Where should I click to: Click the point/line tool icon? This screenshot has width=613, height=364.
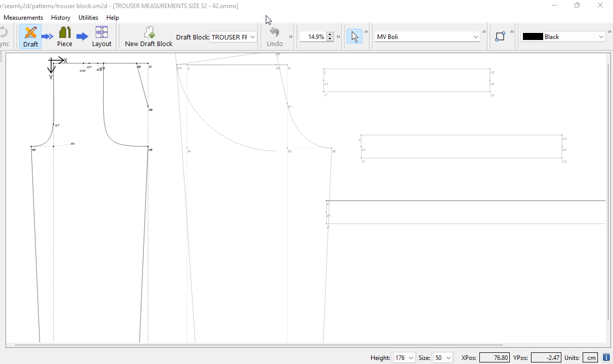pyautogui.click(x=500, y=36)
